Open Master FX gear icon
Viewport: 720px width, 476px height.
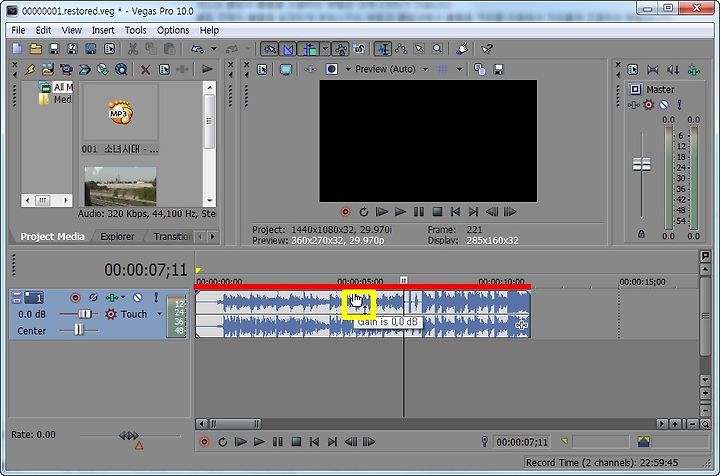coord(648,105)
